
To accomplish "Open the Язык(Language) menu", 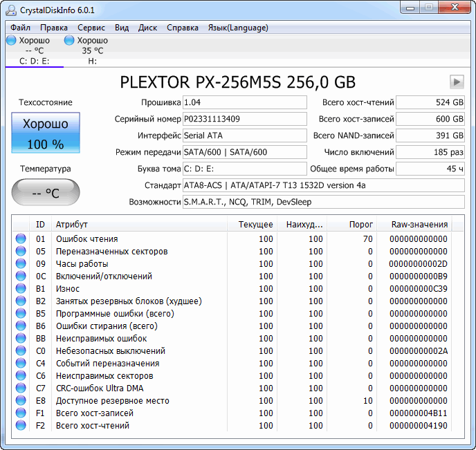I will pyautogui.click(x=238, y=28).
